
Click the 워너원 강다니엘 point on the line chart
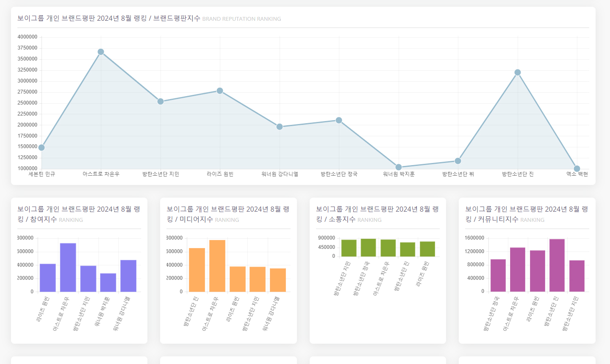pos(280,127)
